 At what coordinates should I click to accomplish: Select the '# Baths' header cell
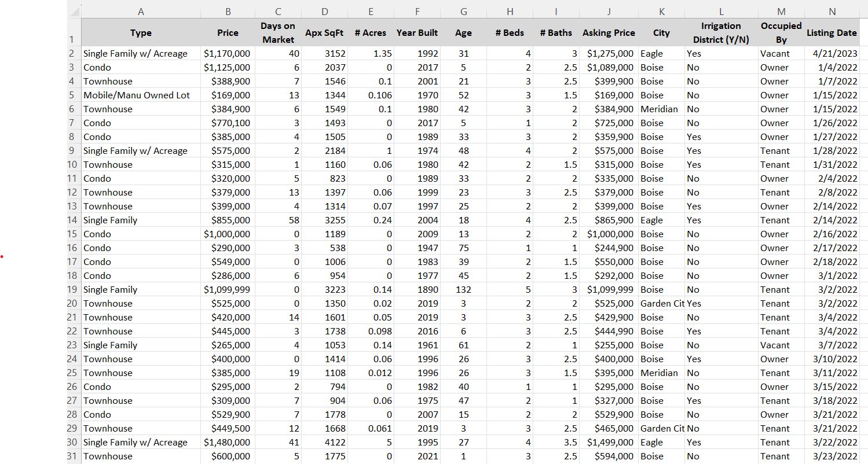[555, 33]
